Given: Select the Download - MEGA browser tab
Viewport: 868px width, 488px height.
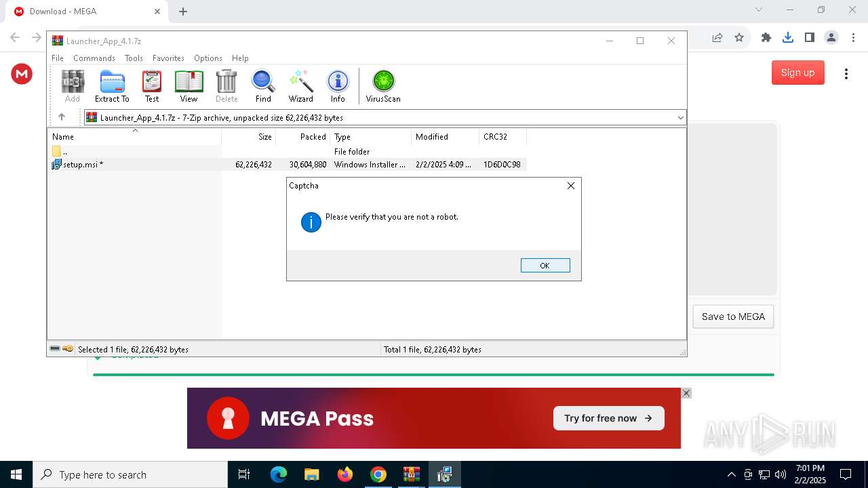Looking at the screenshot, I should click(x=87, y=12).
